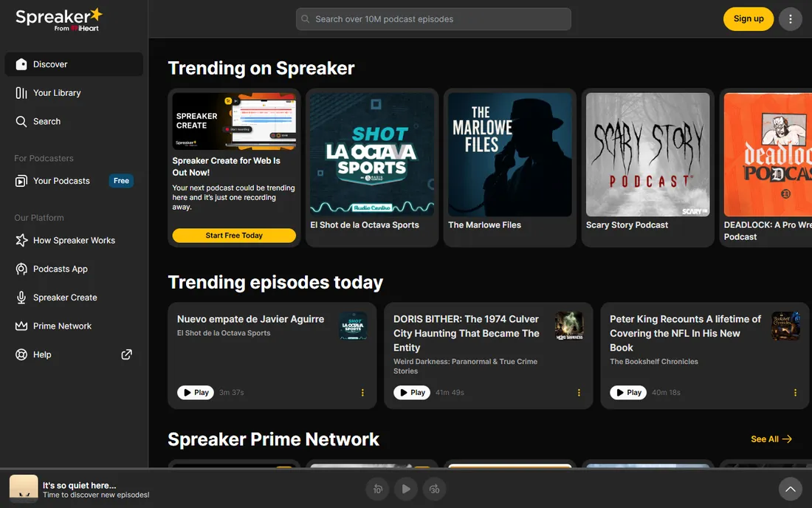
Task: Click the Prime Network crown icon
Action: coord(21,326)
